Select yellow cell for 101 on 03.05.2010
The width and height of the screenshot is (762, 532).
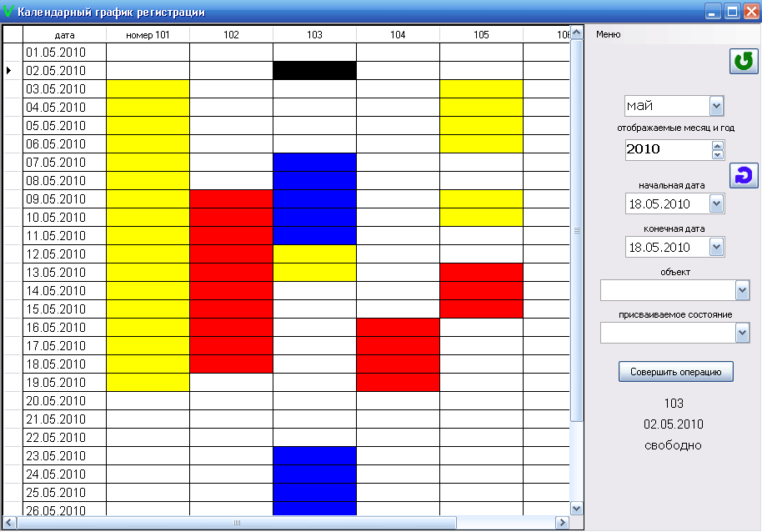tap(148, 89)
